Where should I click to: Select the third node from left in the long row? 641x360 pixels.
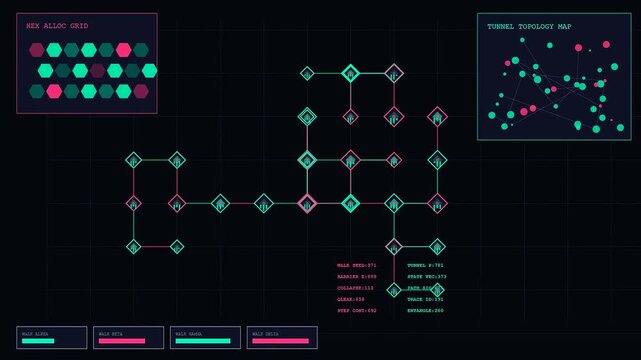click(220, 203)
